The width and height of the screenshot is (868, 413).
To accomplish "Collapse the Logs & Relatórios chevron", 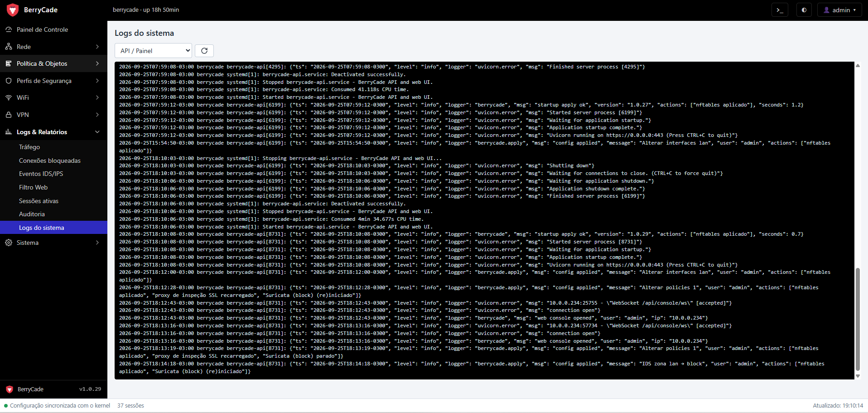I will (97, 132).
